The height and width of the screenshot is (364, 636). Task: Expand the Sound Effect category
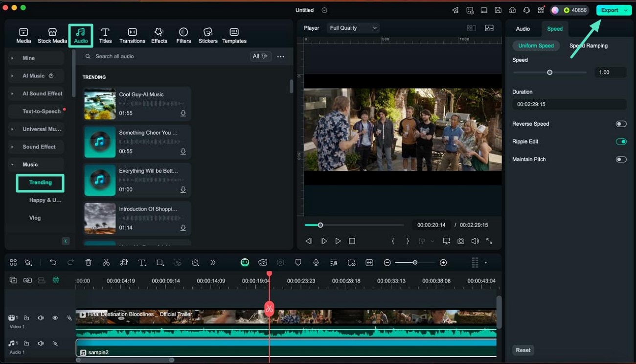click(36, 147)
